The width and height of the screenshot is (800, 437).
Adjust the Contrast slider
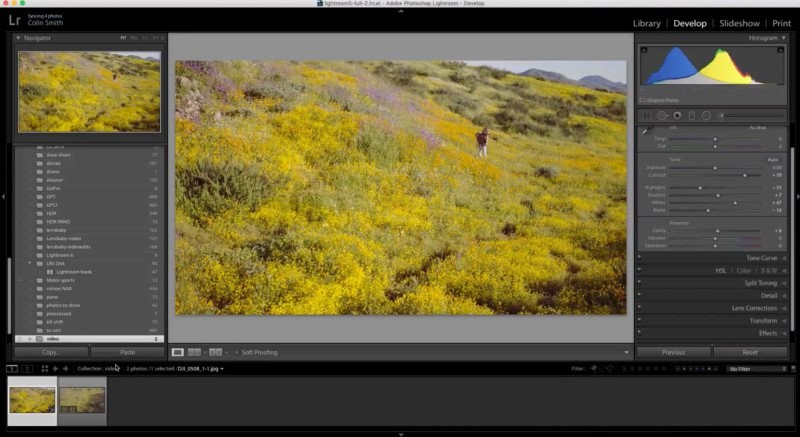click(744, 175)
